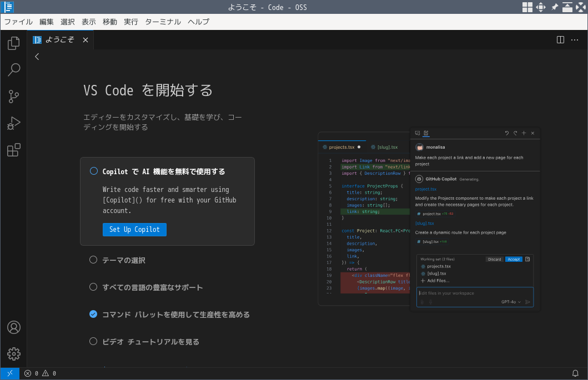Open the Run and Debug view
Viewport: 588px width, 380px height.
click(x=13, y=123)
